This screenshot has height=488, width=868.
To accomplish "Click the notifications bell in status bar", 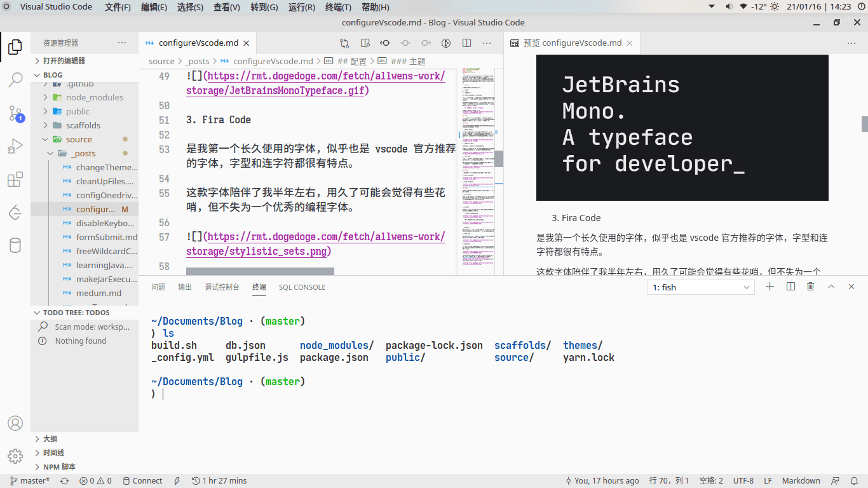I will [x=855, y=481].
